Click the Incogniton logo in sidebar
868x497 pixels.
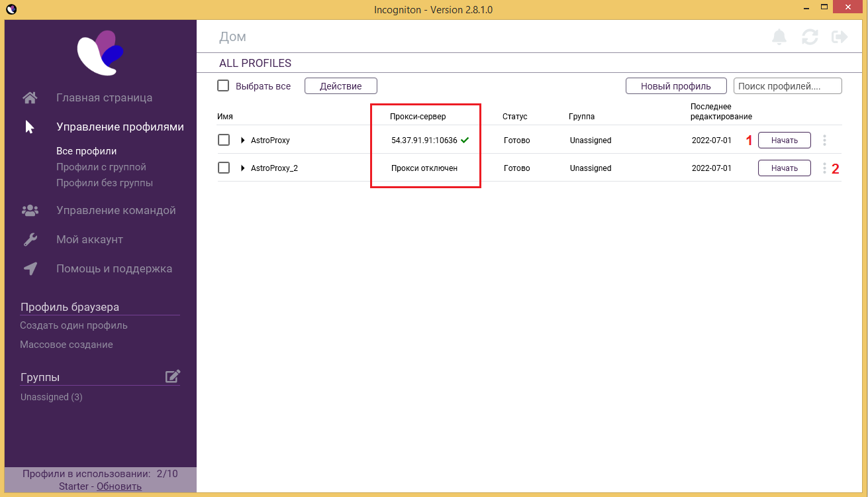[x=100, y=52]
